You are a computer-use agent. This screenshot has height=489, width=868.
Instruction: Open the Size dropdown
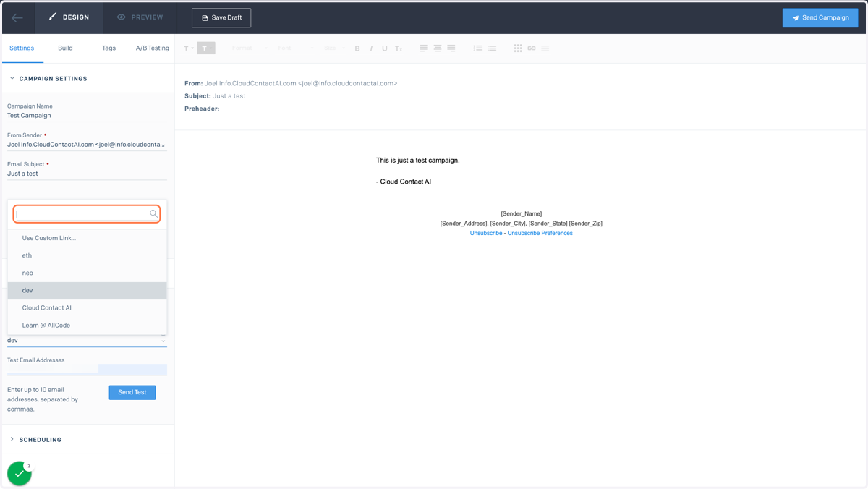click(x=334, y=48)
